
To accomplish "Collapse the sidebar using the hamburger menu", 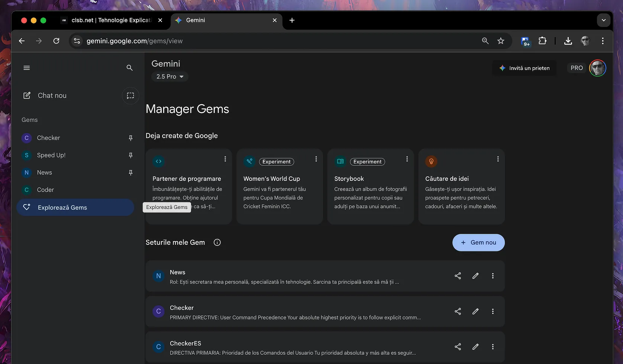I will click(27, 68).
